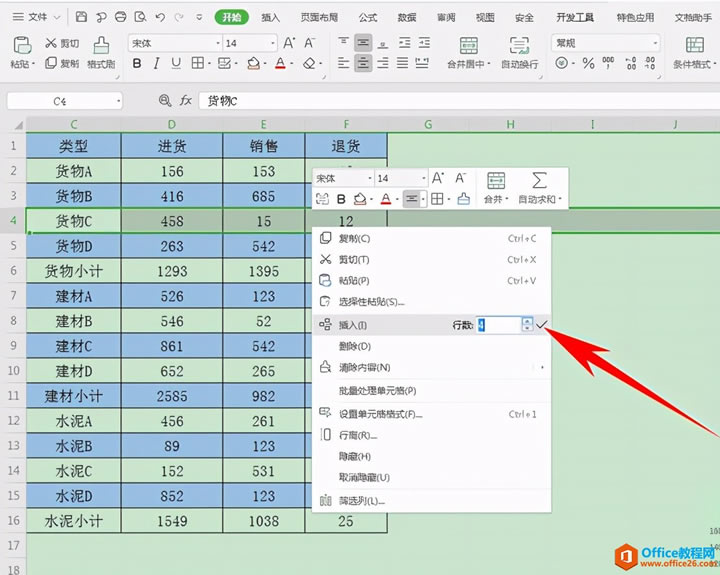
Task: Click the AutoSum sigma icon in mini toolbar
Action: tap(539, 180)
